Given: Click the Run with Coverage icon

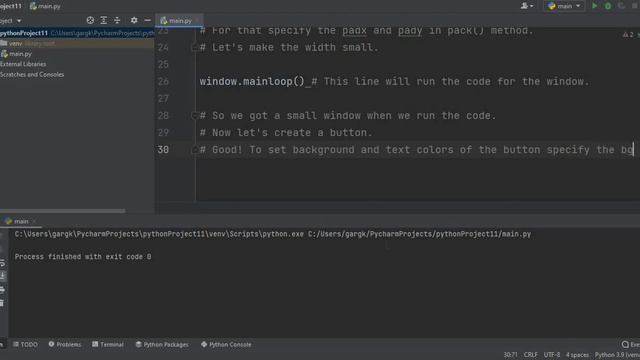Looking at the screenshot, I should 621,6.
